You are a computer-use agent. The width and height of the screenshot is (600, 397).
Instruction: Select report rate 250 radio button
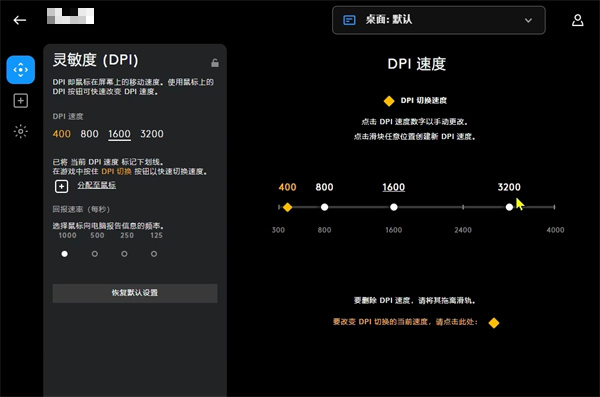(124, 254)
